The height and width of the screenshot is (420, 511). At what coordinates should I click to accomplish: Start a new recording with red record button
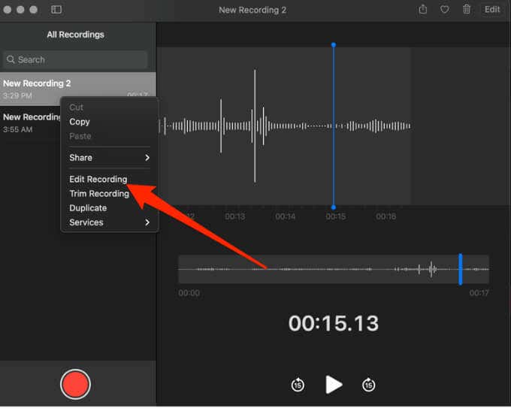click(x=75, y=385)
